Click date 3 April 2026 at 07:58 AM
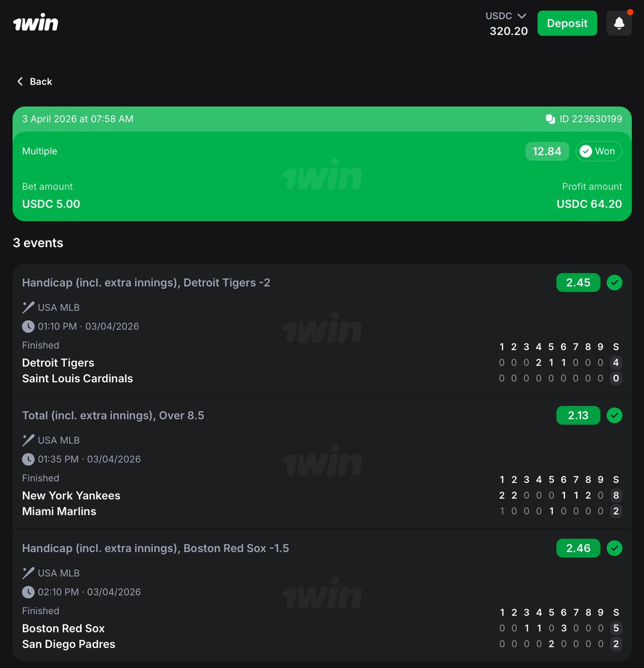Image resolution: width=644 pixels, height=668 pixels. click(x=78, y=119)
